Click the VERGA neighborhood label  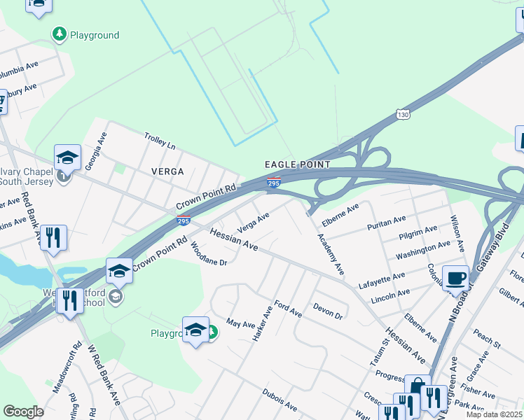[167, 171]
